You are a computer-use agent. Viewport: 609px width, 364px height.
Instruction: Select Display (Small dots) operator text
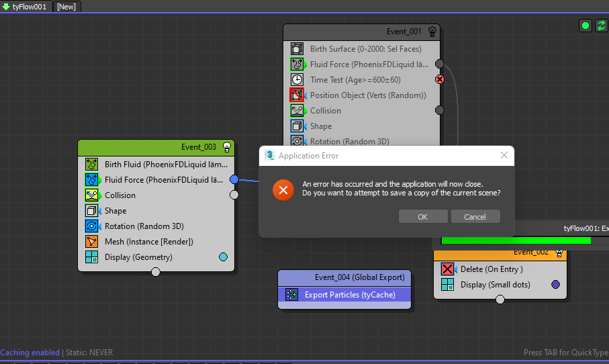[x=496, y=284]
